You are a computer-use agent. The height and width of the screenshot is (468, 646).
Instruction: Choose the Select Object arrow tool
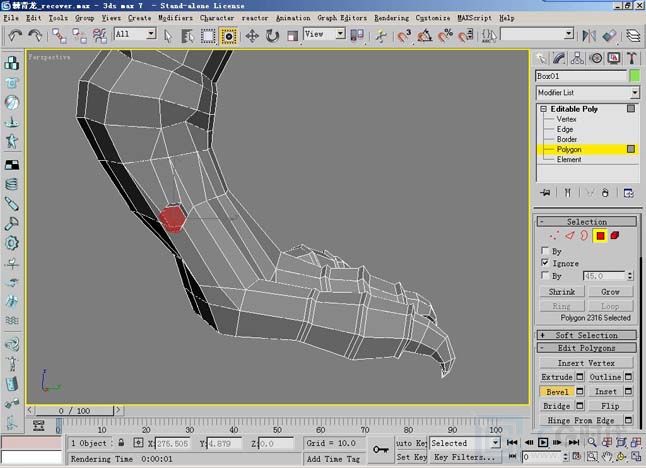tap(168, 36)
